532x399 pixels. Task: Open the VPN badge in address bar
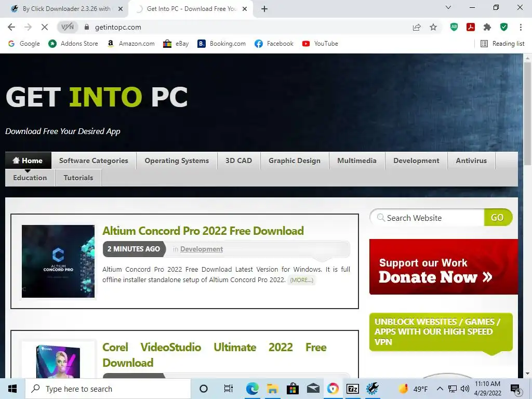(68, 27)
